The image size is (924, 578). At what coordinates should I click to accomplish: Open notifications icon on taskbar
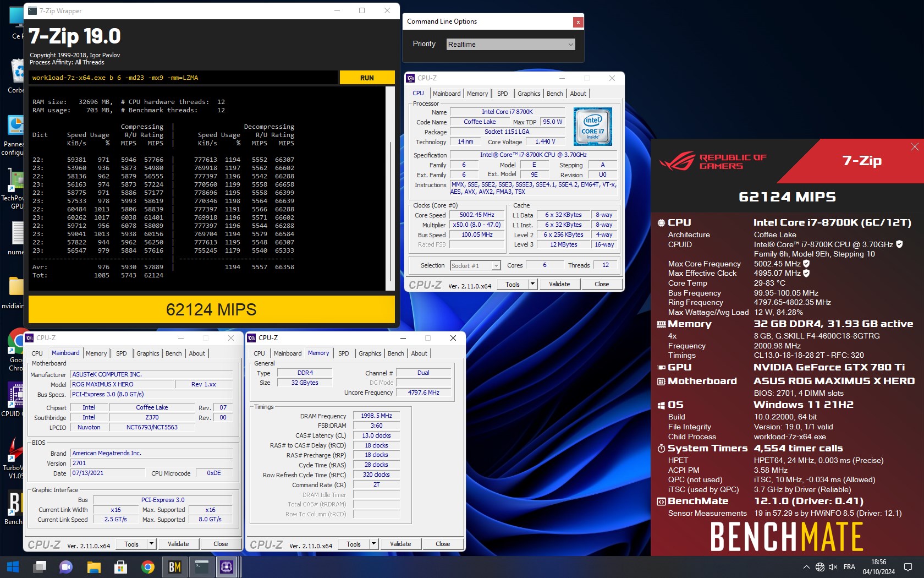[908, 567]
